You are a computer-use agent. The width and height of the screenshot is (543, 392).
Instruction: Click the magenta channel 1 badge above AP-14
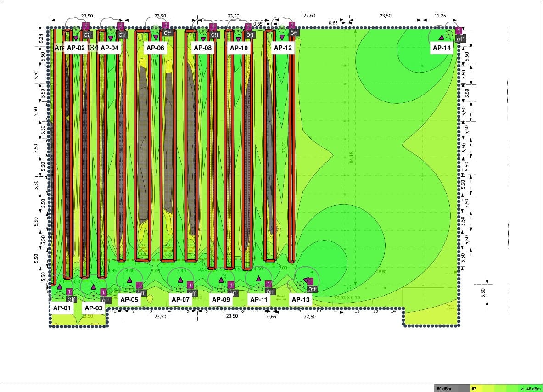pos(459,31)
